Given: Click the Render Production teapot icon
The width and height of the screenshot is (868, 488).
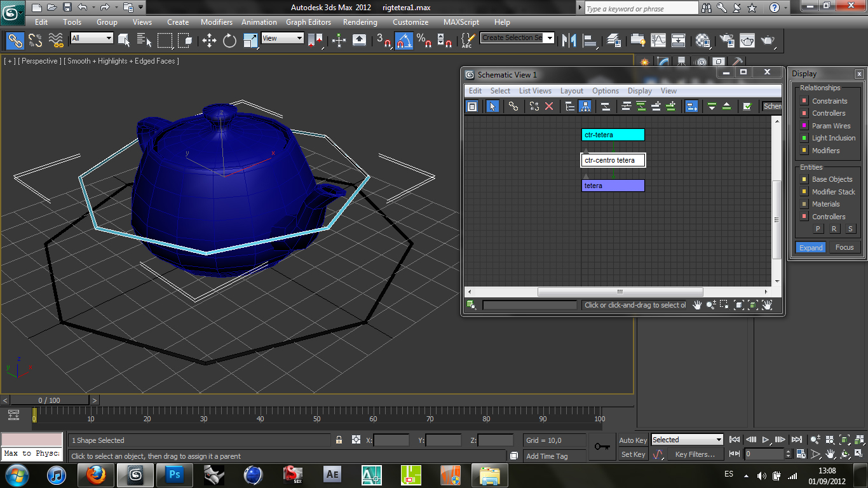Looking at the screenshot, I should tap(768, 41).
